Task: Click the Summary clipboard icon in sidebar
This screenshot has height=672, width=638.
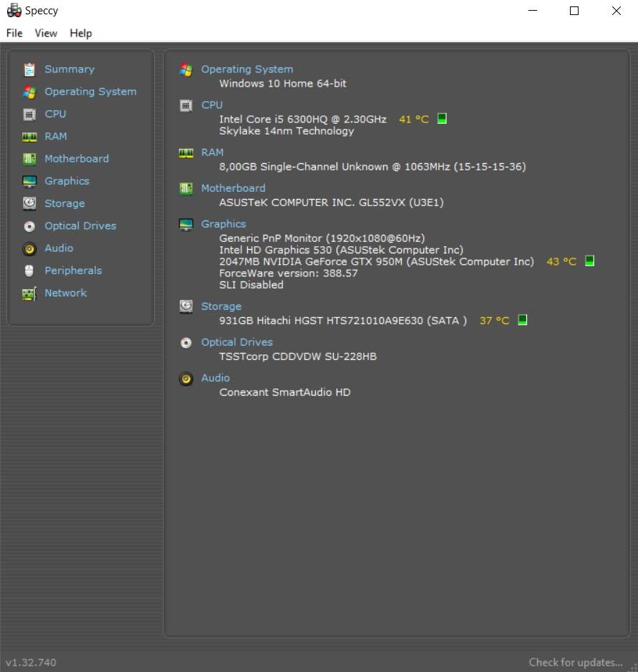Action: (29, 69)
